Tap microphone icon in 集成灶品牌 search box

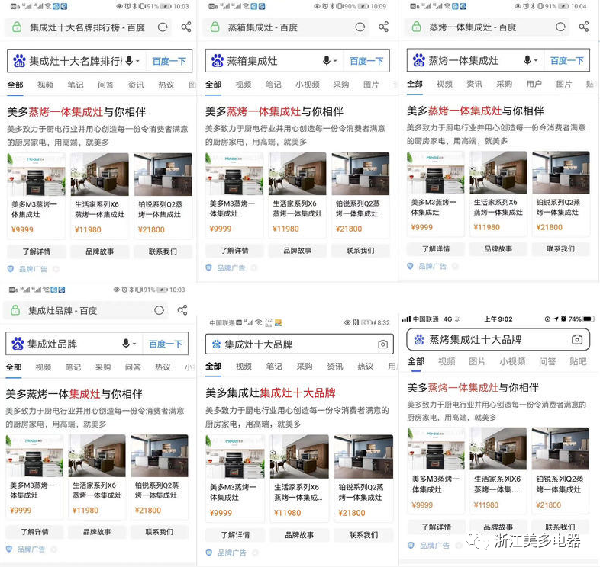(x=126, y=343)
